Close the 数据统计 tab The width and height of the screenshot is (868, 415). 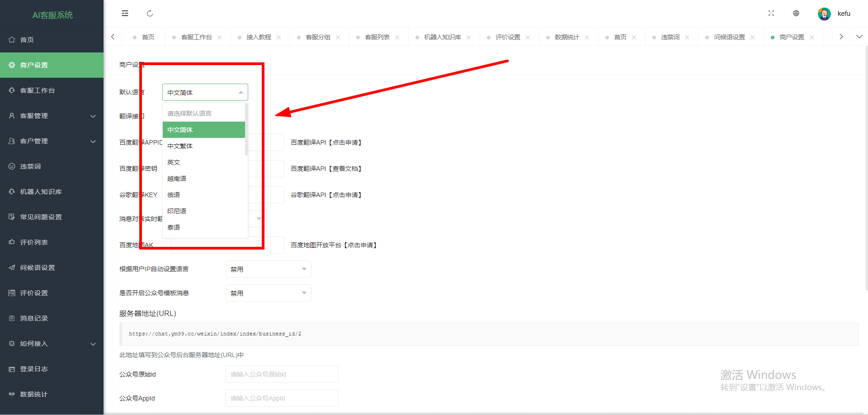point(587,38)
